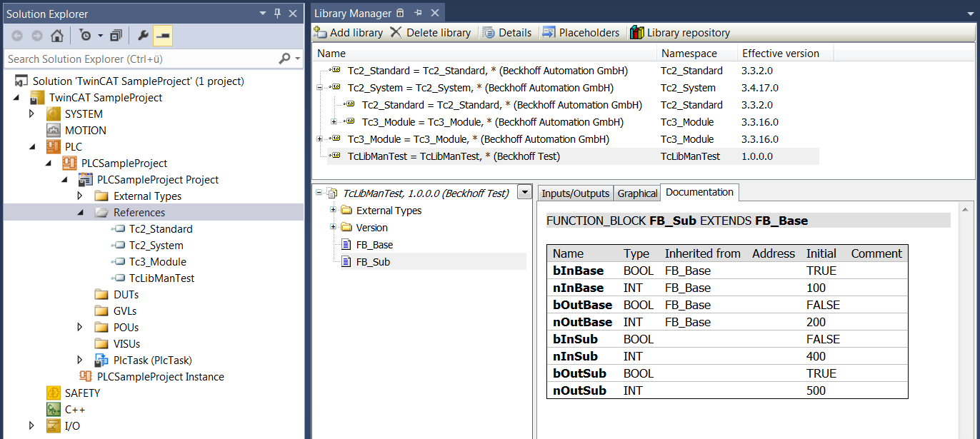
Task: Select Tc3_Module reference in Solution Explorer
Action: coord(157,262)
